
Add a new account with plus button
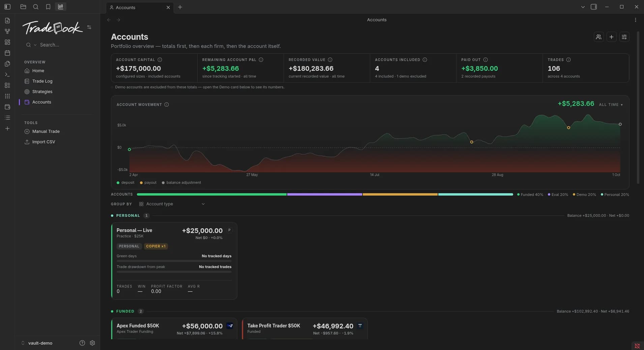(x=611, y=37)
